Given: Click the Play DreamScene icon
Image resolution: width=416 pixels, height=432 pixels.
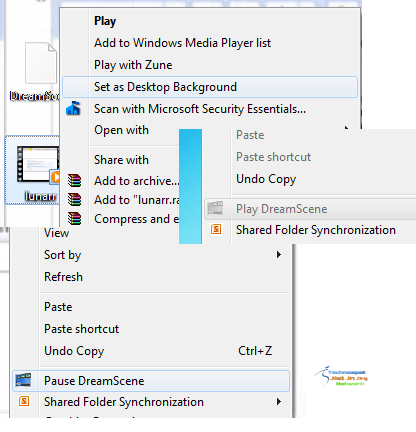Looking at the screenshot, I should point(215,208).
